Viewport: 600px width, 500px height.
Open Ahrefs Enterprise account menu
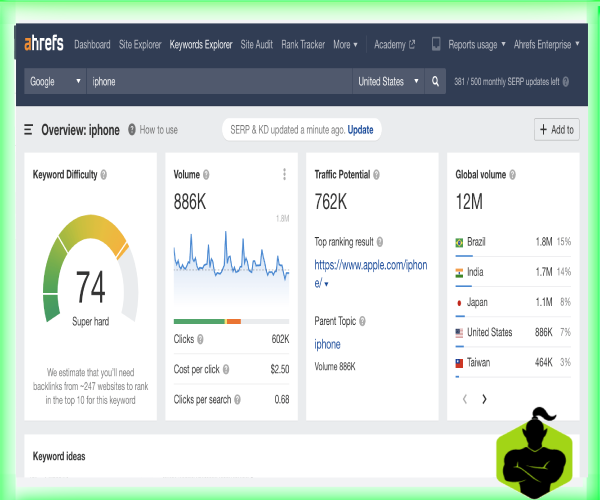click(x=546, y=44)
